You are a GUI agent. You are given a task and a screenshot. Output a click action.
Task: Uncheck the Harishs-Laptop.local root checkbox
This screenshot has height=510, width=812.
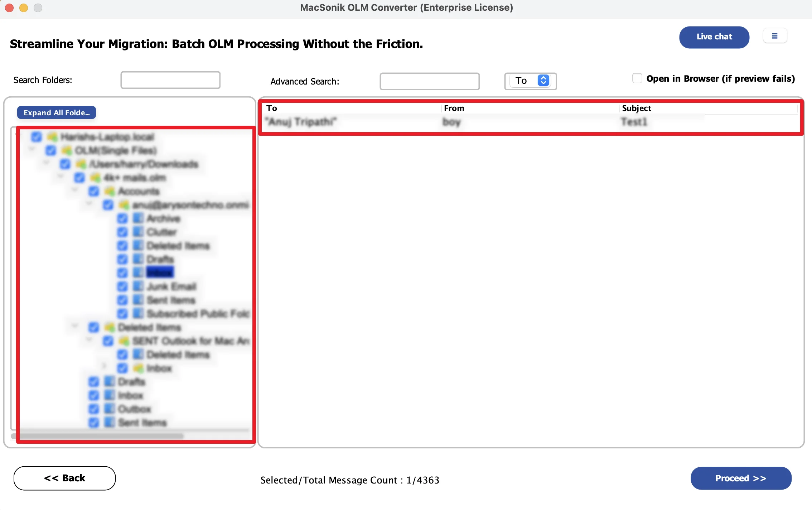pos(37,137)
